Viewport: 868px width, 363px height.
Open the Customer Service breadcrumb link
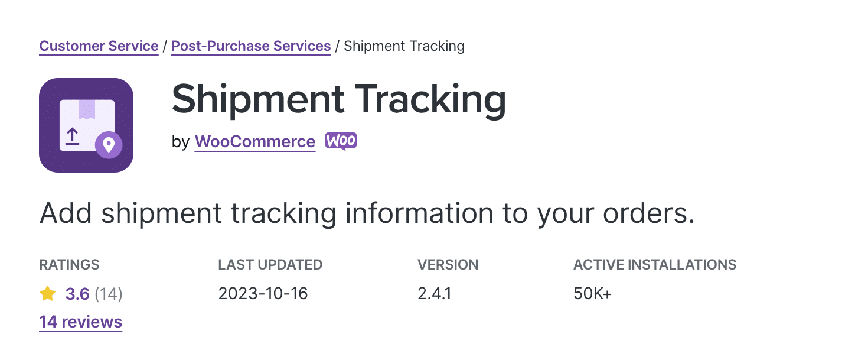99,46
